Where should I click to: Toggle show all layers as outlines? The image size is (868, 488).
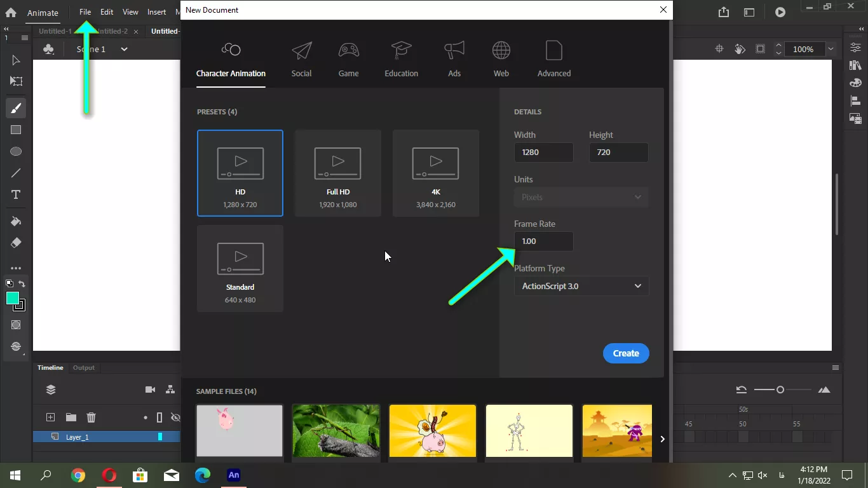pos(159,417)
